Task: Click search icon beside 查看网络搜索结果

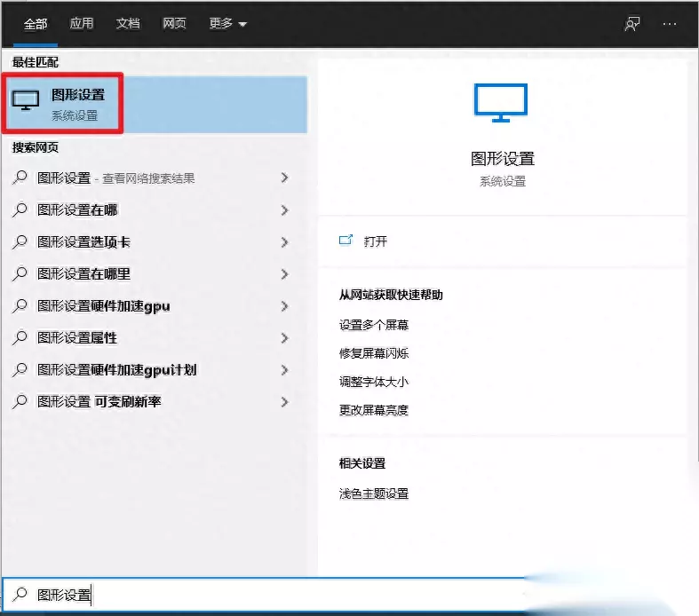Action: click(20, 178)
